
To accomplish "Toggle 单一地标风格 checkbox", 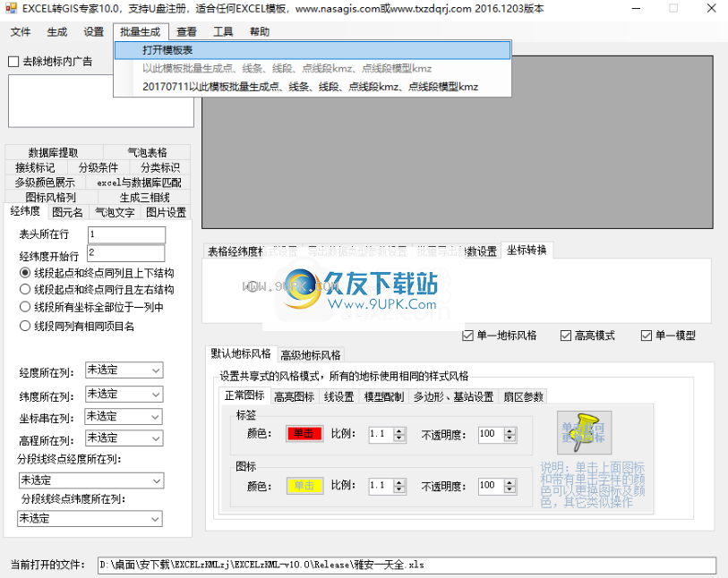I will click(x=468, y=336).
